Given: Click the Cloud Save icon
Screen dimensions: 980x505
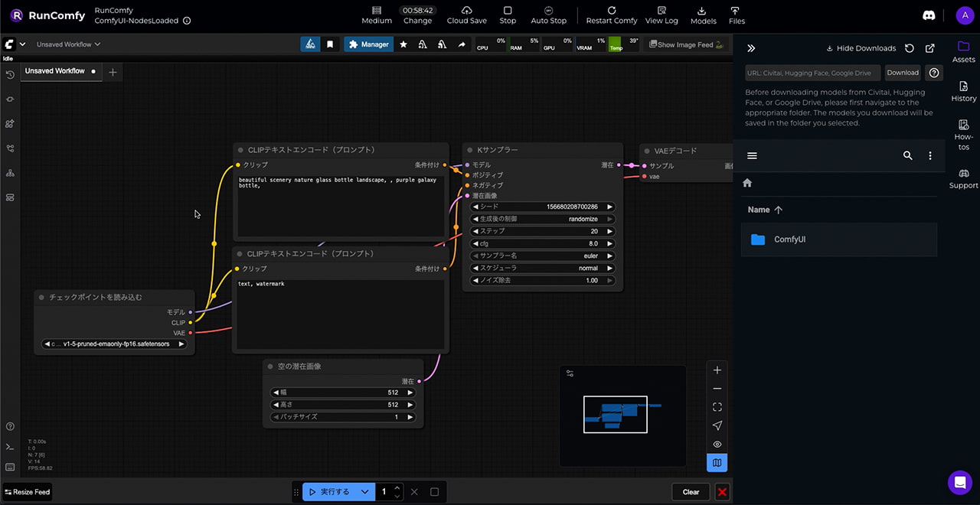Looking at the screenshot, I should click(466, 11).
